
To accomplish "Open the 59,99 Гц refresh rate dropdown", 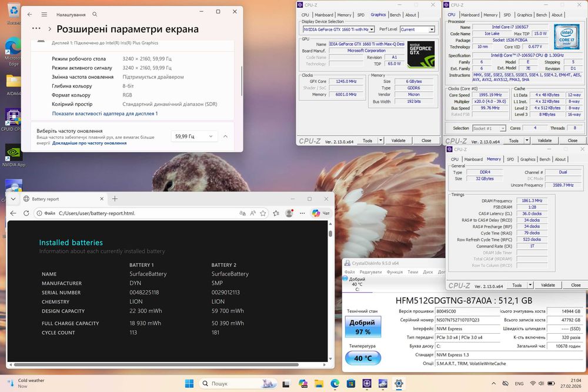I will point(194,136).
